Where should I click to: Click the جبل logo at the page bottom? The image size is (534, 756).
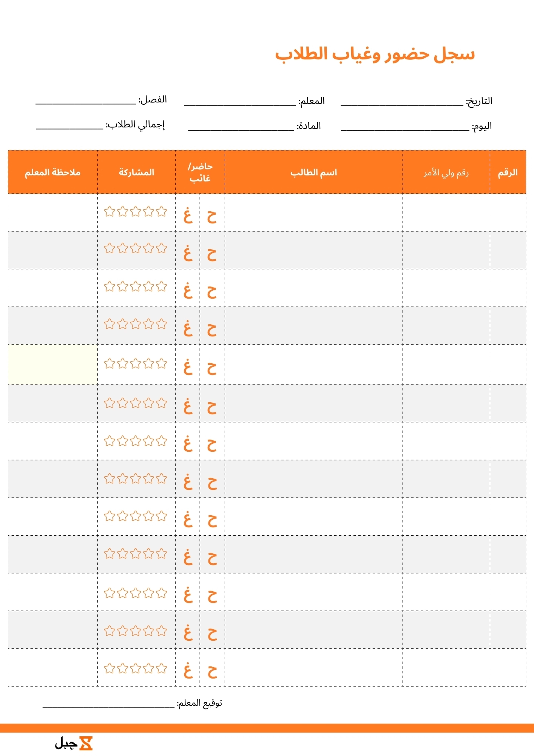[74, 743]
